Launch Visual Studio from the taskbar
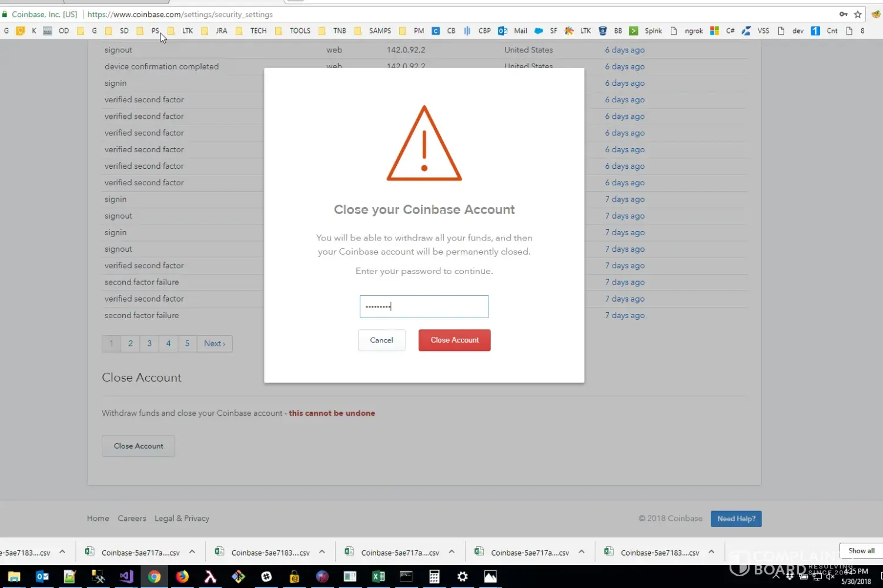This screenshot has height=588, width=883. tap(126, 577)
